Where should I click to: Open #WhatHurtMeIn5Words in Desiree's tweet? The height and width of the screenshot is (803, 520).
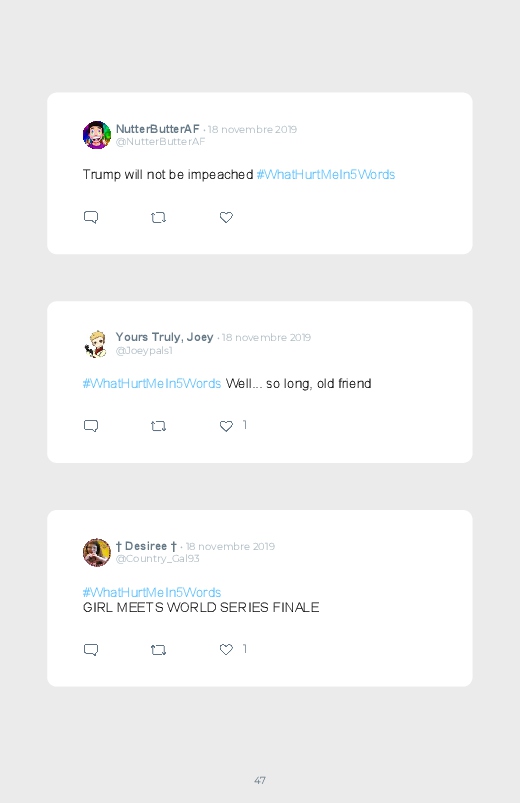coord(152,593)
